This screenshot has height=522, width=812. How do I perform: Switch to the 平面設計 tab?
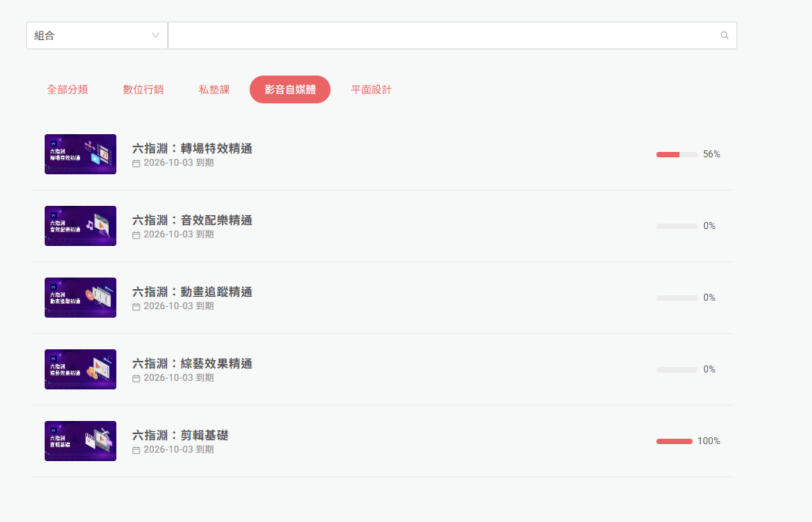[x=371, y=89]
